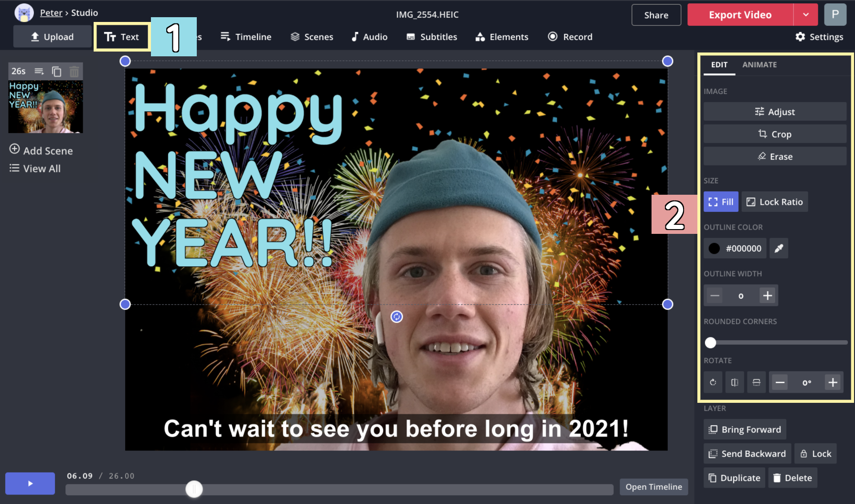Start the Record tool
The image size is (855, 504).
click(x=570, y=36)
